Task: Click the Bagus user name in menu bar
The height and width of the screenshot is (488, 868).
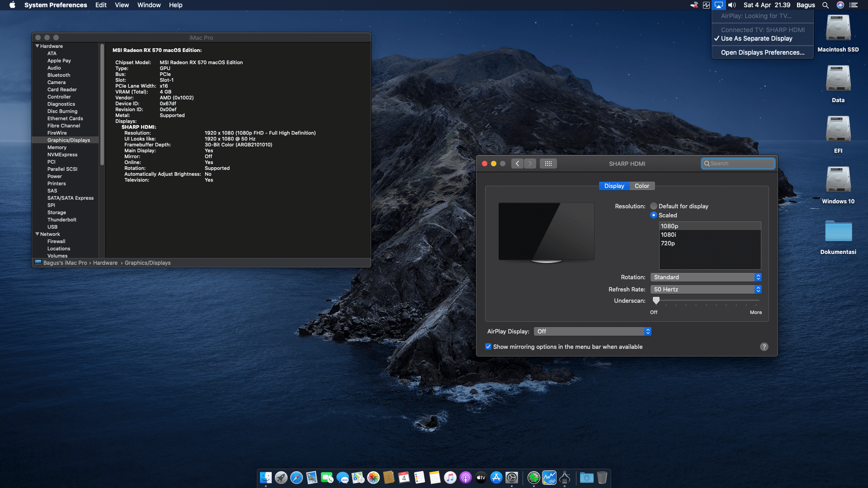Action: [806, 5]
